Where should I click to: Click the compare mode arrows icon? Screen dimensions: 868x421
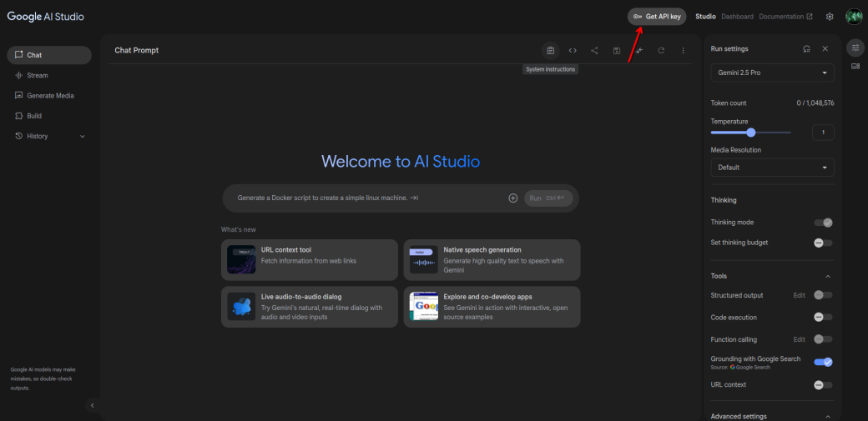[639, 50]
